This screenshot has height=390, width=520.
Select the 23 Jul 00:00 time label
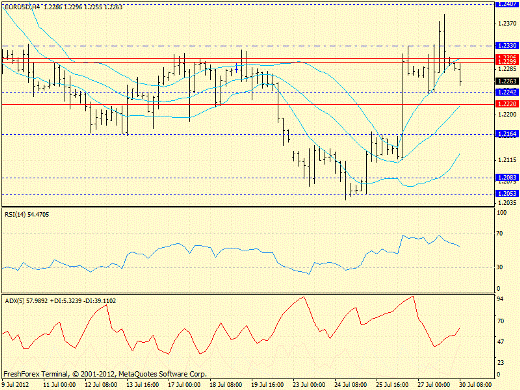[x=309, y=385]
